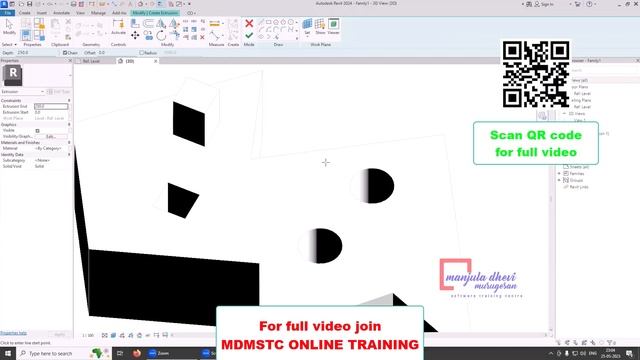Expand the Families node in project browser
The image size is (640, 360).
(560, 173)
